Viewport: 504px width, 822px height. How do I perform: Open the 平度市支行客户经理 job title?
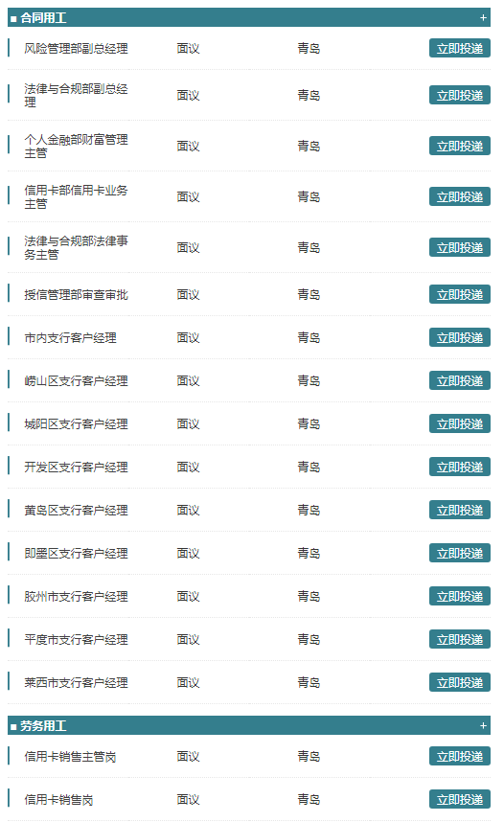click(x=76, y=640)
